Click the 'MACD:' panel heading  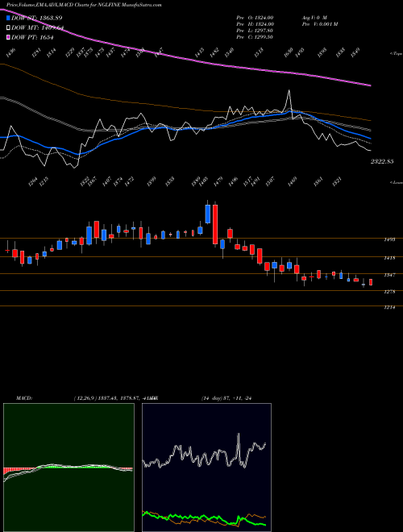point(24,398)
